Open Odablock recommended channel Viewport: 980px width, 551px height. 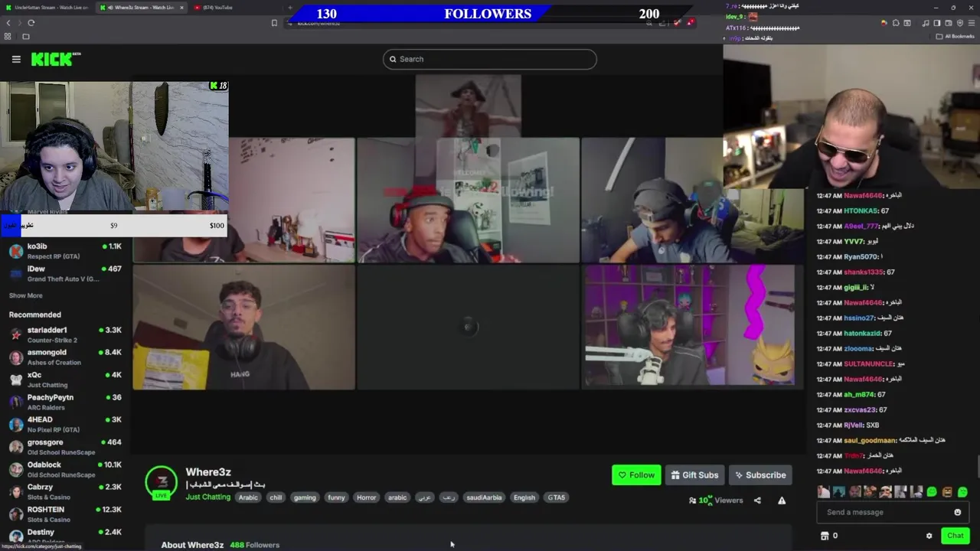click(x=65, y=469)
